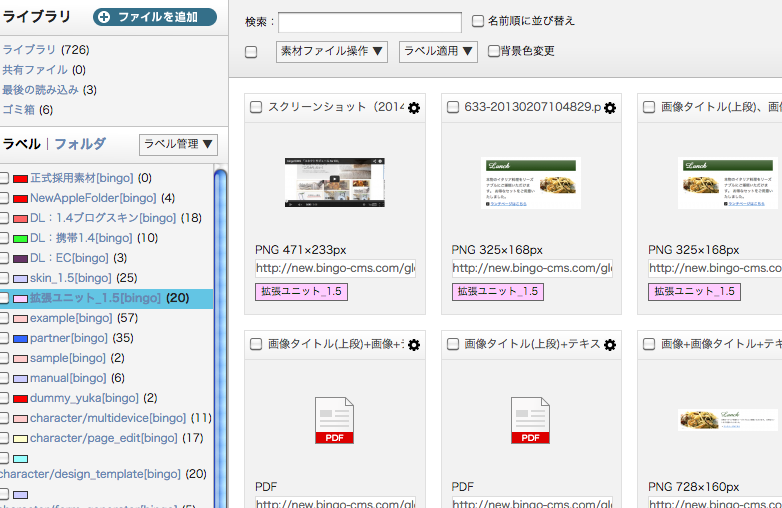Screen dimensions: 782x508
Task: Select the skin_1.5[bingo] label
Action: 71,278
